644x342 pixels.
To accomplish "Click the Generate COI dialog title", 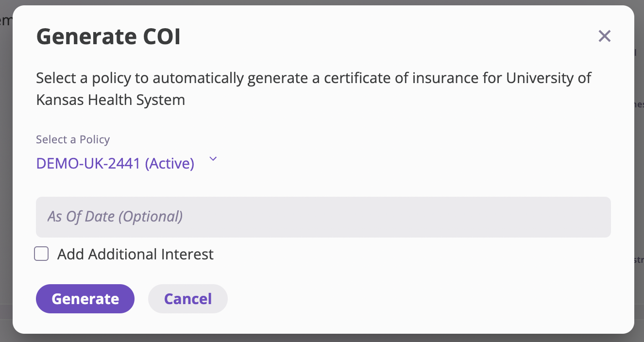I will click(108, 37).
